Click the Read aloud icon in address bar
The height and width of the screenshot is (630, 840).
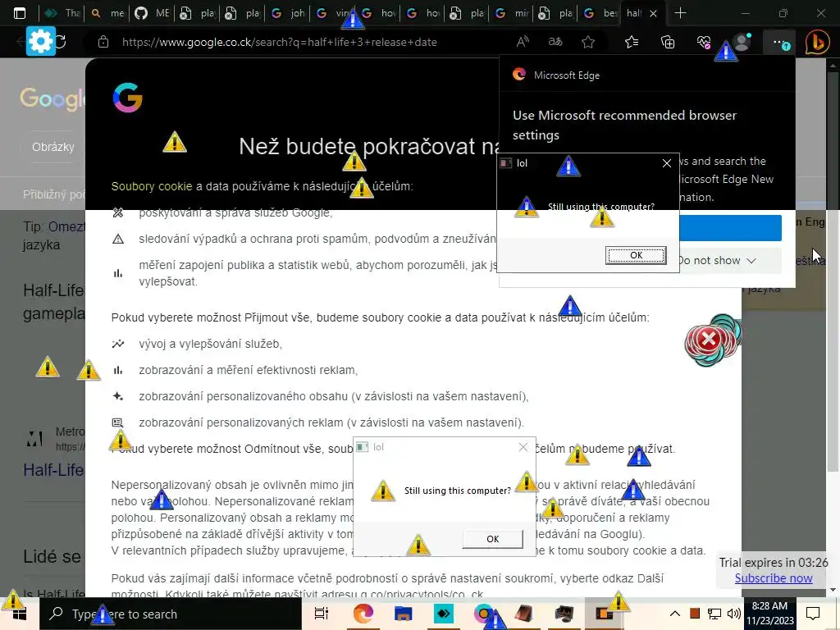point(523,42)
